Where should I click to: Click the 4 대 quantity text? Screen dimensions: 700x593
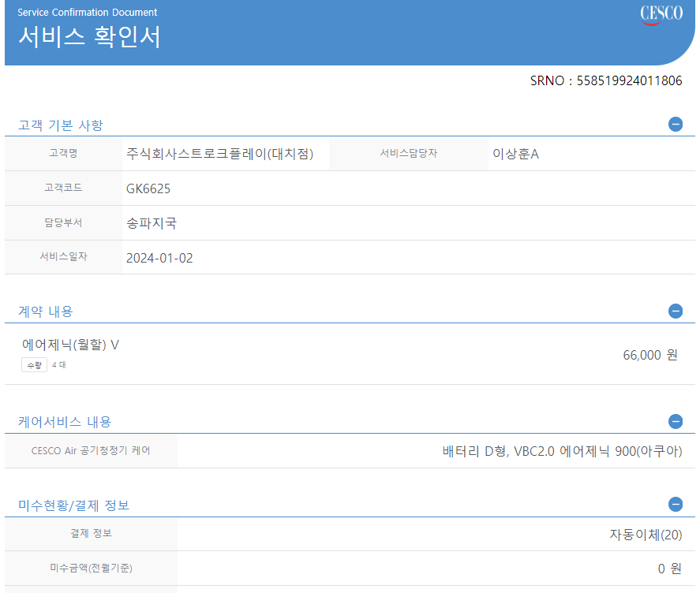click(x=59, y=365)
